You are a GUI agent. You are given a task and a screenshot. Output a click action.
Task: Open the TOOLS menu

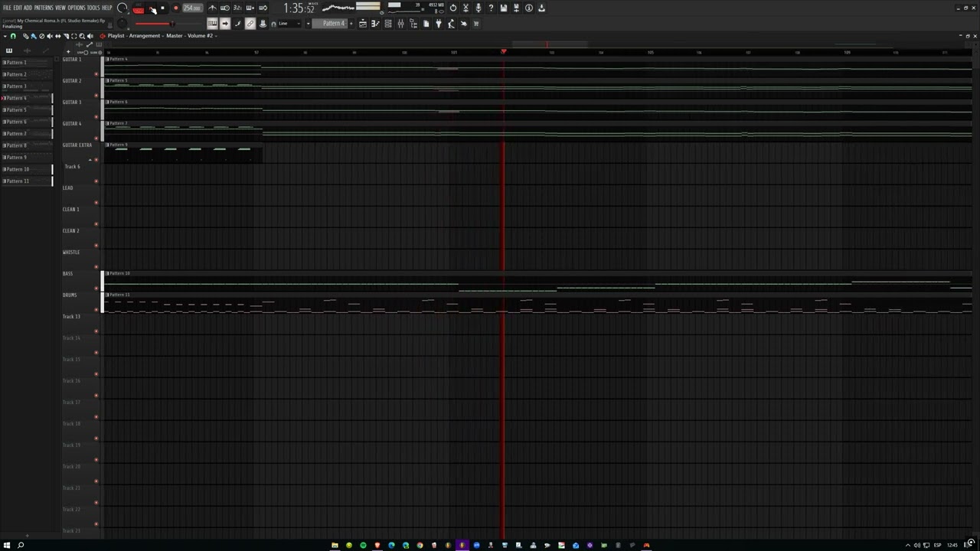[93, 8]
